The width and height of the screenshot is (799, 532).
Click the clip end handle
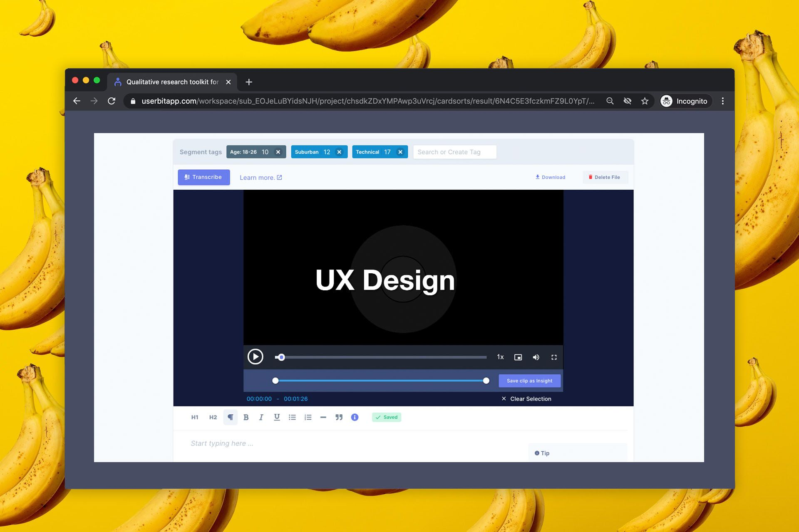coord(486,381)
